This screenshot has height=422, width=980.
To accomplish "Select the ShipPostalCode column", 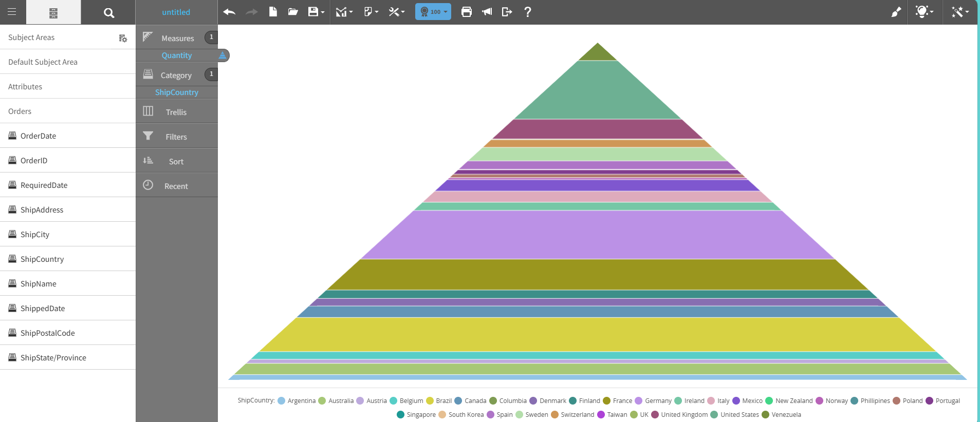I will click(68, 333).
